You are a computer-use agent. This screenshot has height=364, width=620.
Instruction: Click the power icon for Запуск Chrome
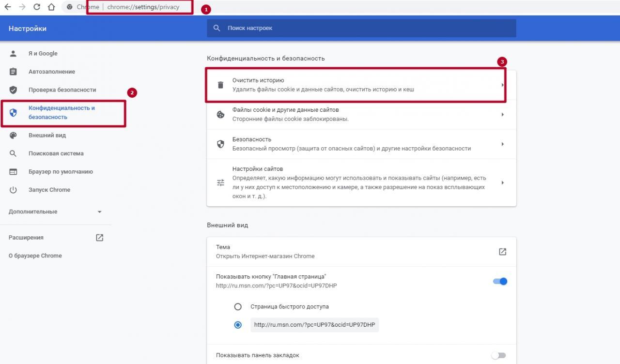[13, 190]
